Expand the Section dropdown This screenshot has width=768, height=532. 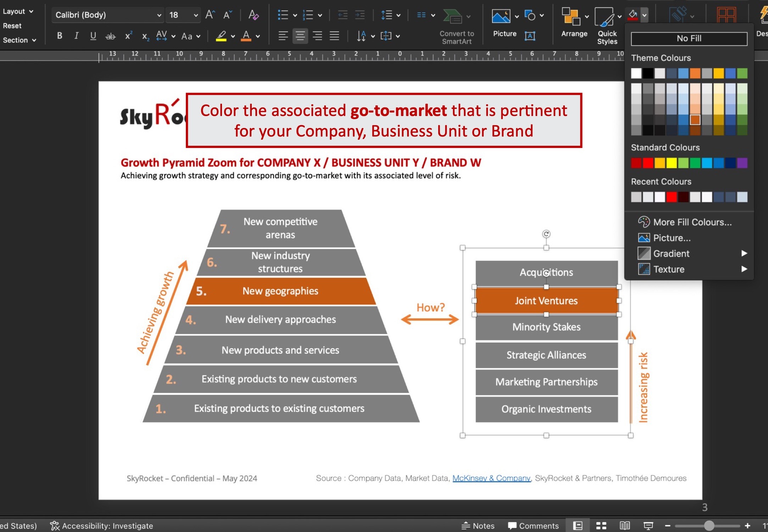pos(20,40)
